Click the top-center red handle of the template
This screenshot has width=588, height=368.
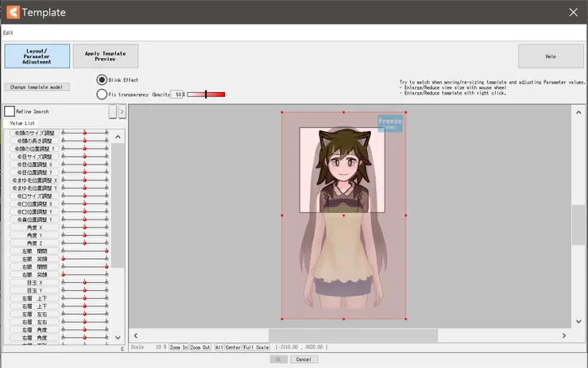[343, 112]
